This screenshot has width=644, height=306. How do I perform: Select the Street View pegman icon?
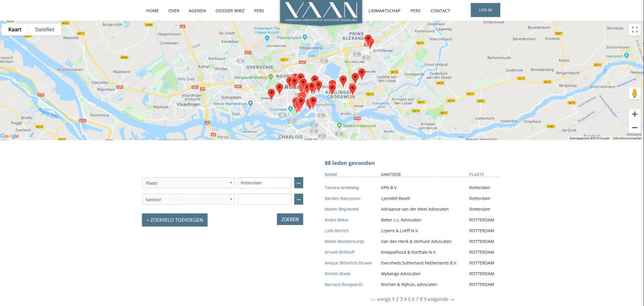tap(635, 93)
